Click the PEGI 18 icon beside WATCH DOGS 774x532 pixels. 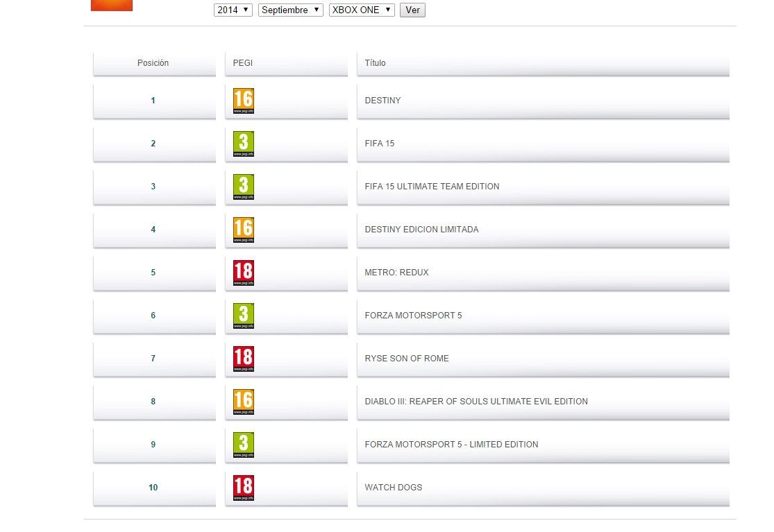click(244, 488)
